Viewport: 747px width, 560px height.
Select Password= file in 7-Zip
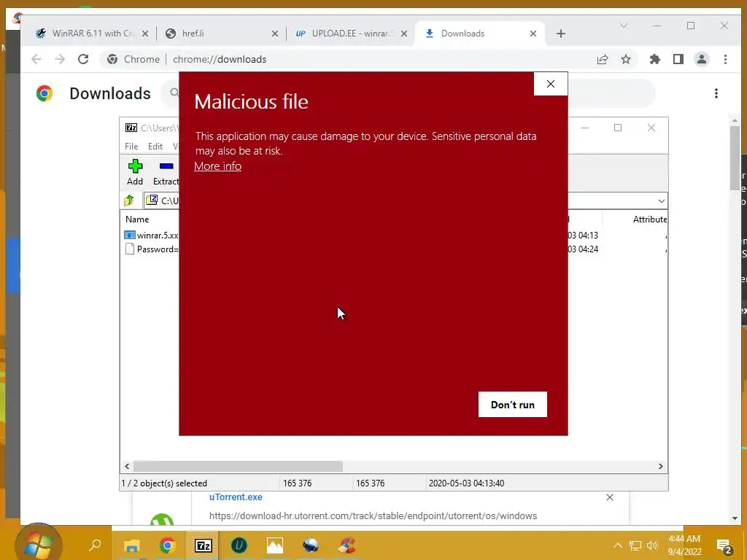(152, 249)
